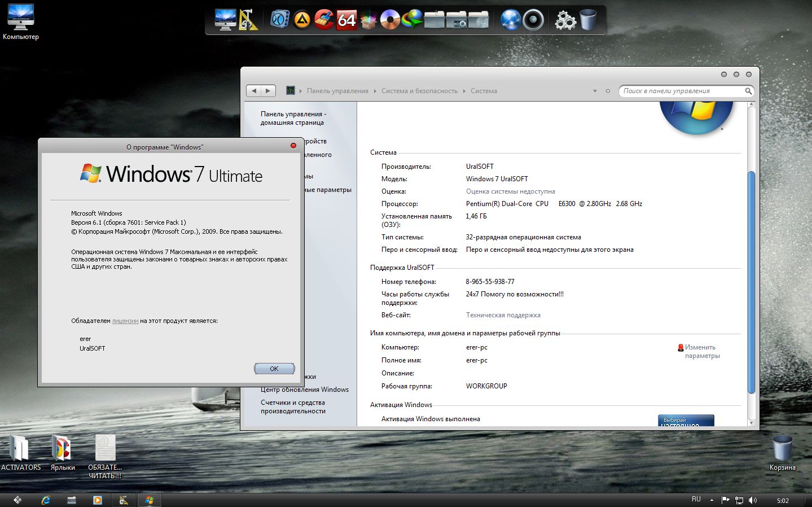Open the ACTIVATORS desktop folder
The image size is (812, 507).
click(x=21, y=452)
